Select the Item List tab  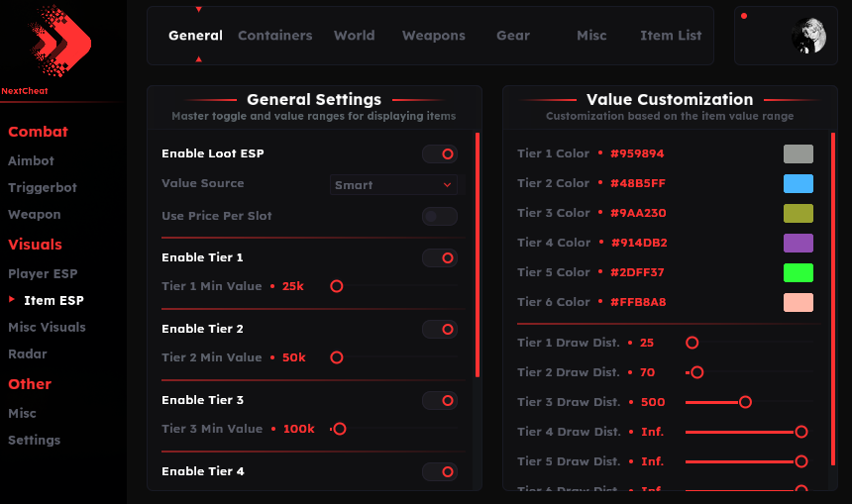point(671,36)
